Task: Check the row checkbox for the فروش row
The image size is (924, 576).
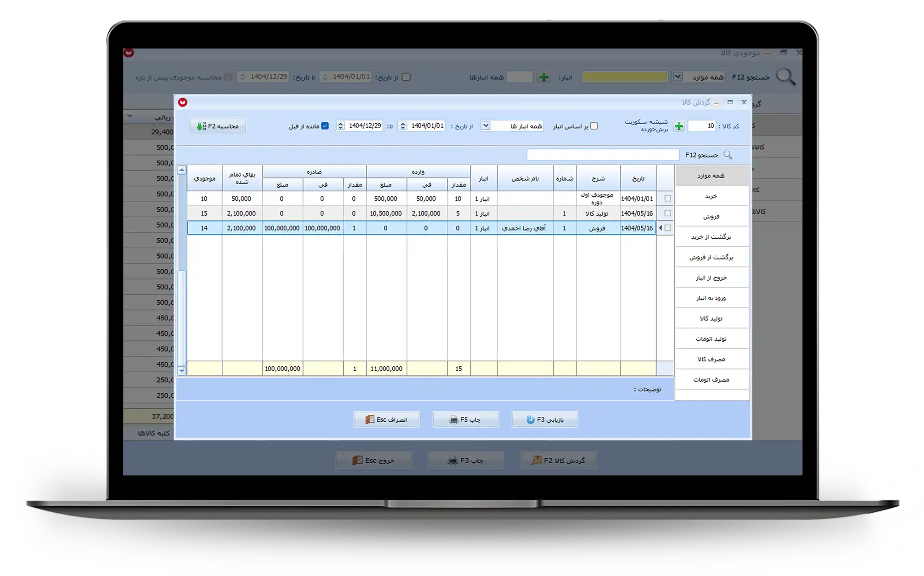Action: [668, 228]
